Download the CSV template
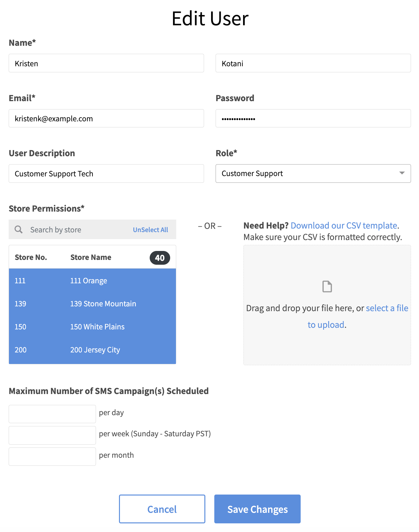 tap(344, 225)
